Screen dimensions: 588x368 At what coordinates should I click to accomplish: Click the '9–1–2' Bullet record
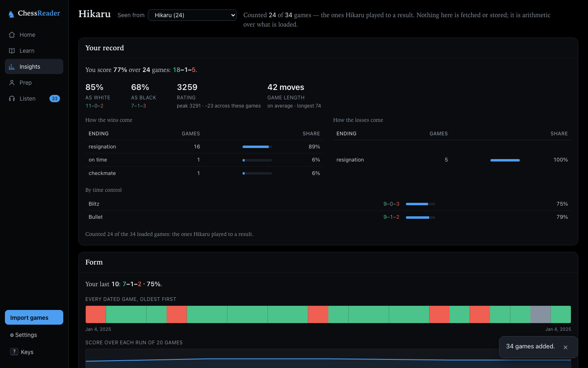tap(392, 217)
